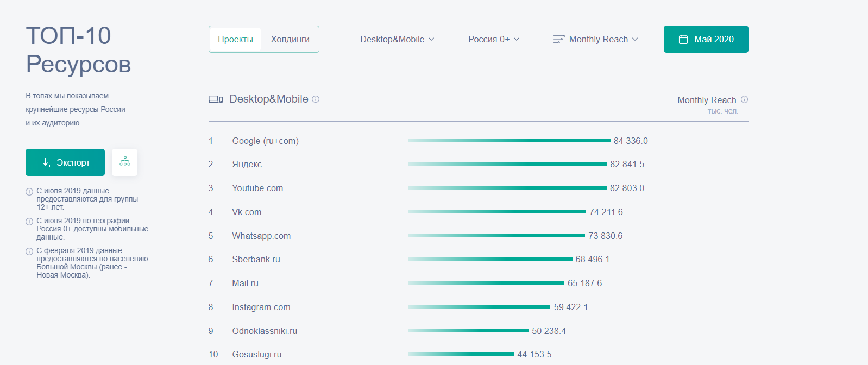Expand the Россия 0+ geography dropdown

[x=494, y=39]
